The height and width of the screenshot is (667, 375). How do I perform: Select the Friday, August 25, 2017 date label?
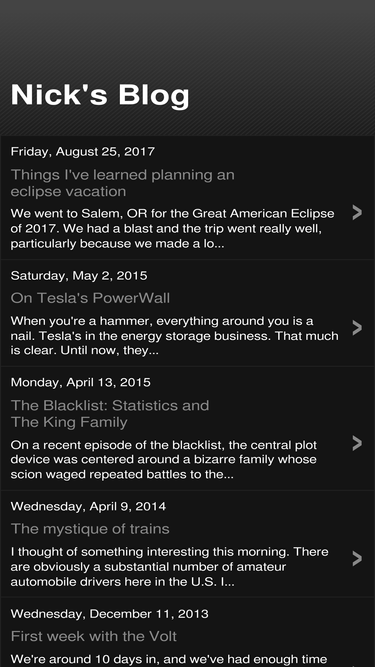click(x=82, y=151)
